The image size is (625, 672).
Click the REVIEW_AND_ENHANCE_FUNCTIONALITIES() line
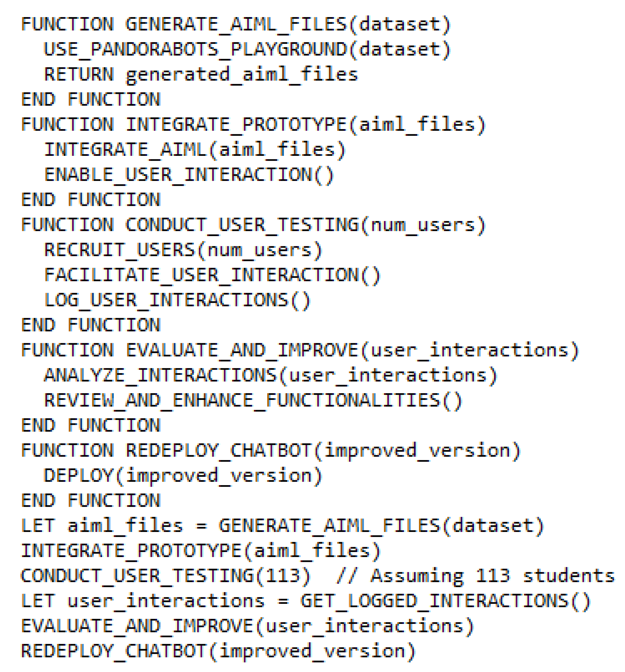[253, 401]
